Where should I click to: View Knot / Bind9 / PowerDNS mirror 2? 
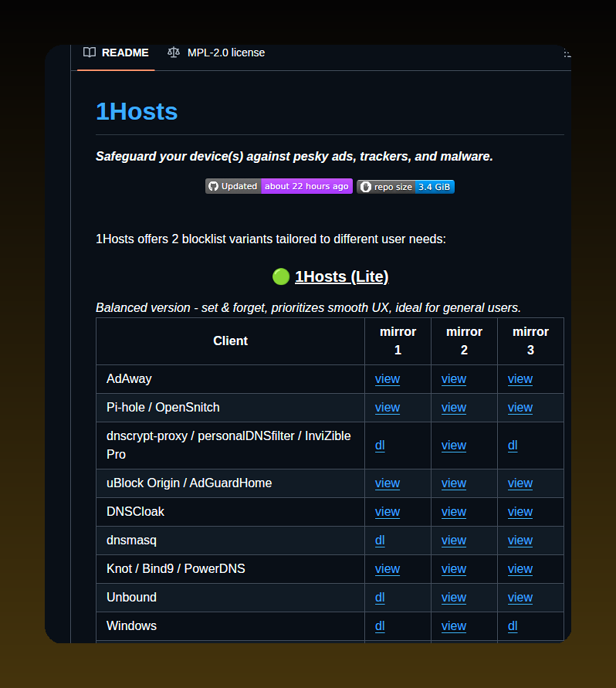(x=454, y=568)
